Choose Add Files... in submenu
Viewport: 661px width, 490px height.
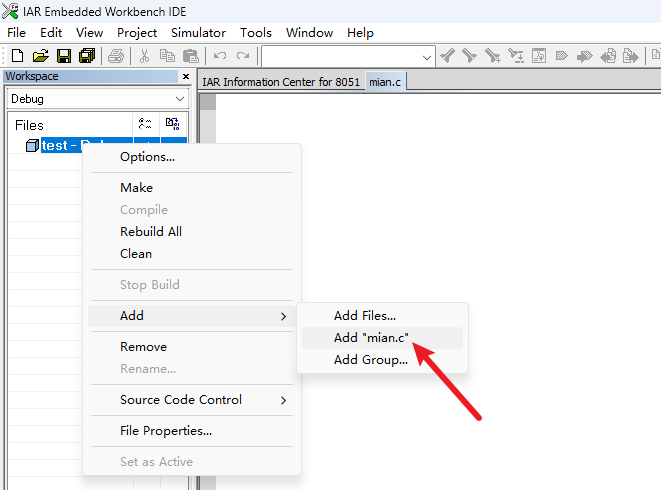click(x=382, y=316)
